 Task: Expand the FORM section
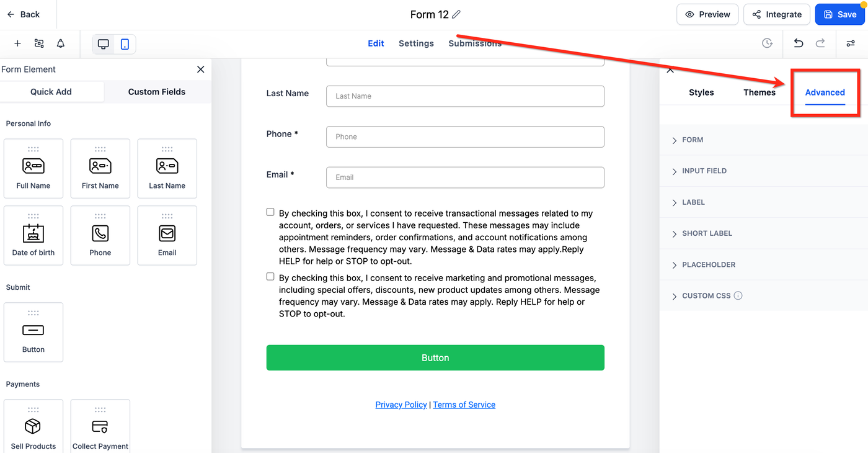click(692, 140)
